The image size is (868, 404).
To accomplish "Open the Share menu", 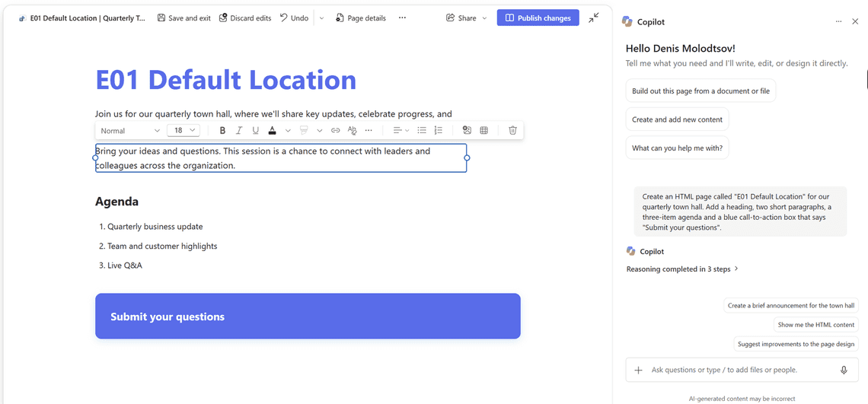I will click(466, 17).
